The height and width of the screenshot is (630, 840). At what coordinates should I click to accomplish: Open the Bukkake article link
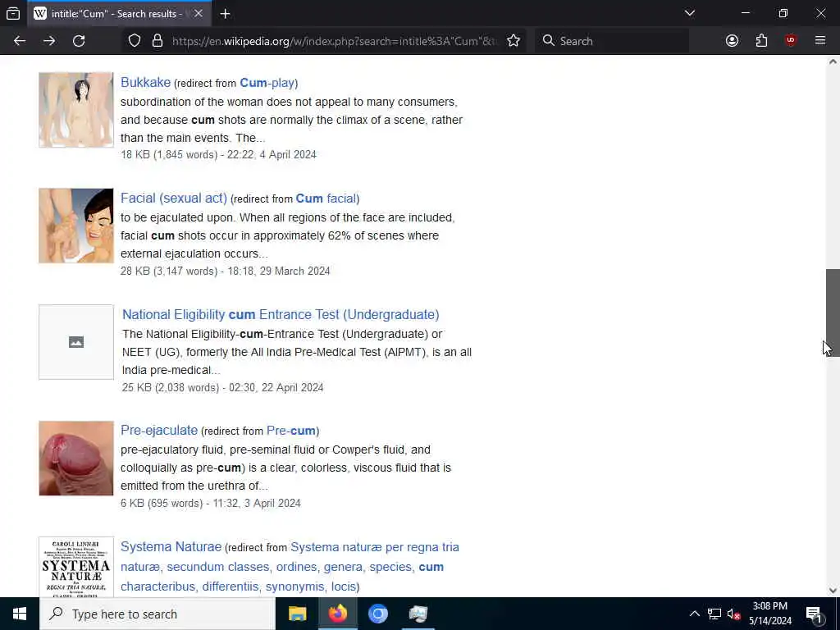145,83
